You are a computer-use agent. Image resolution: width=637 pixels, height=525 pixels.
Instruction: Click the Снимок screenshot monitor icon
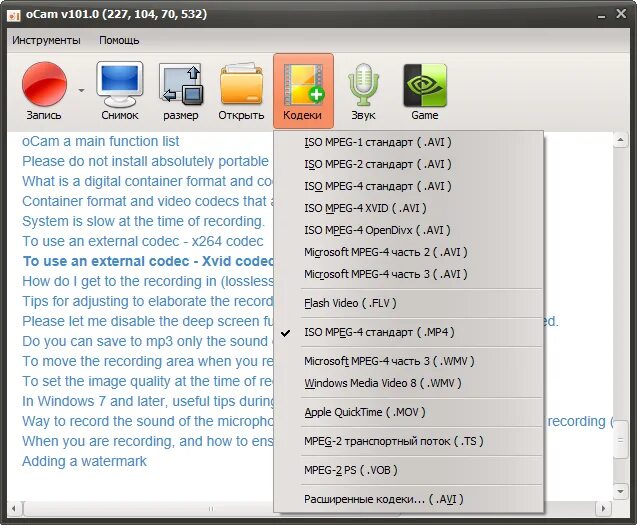(119, 90)
